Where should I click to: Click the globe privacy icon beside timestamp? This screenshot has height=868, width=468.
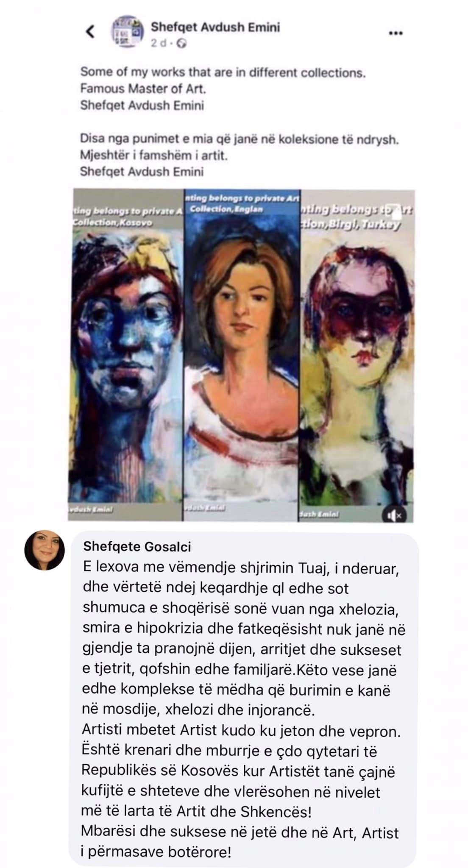(x=181, y=43)
